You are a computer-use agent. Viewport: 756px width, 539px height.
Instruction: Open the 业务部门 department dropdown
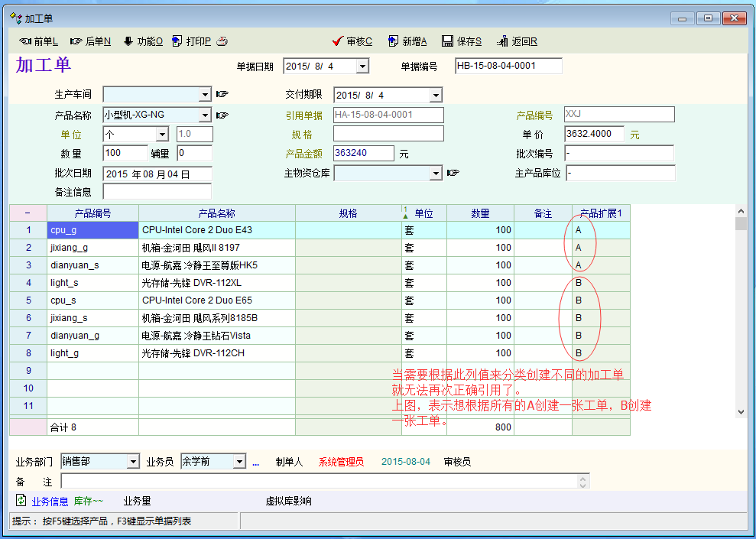(x=133, y=462)
